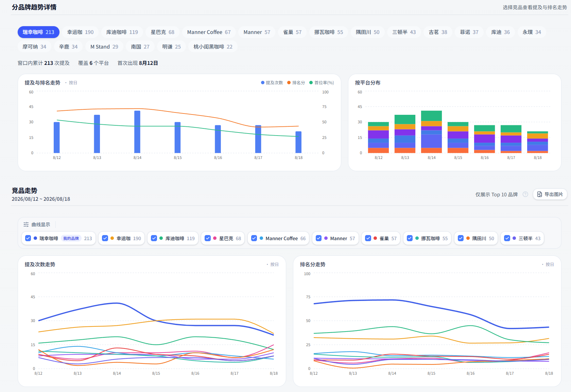Click the 分品牌趋势详情 heading

34,7
